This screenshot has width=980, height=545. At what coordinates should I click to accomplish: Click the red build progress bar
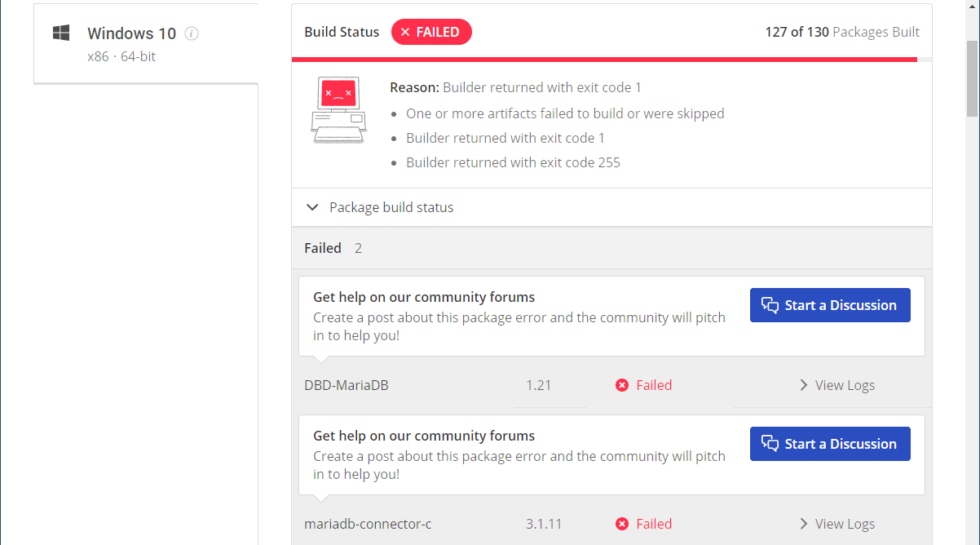click(603, 60)
